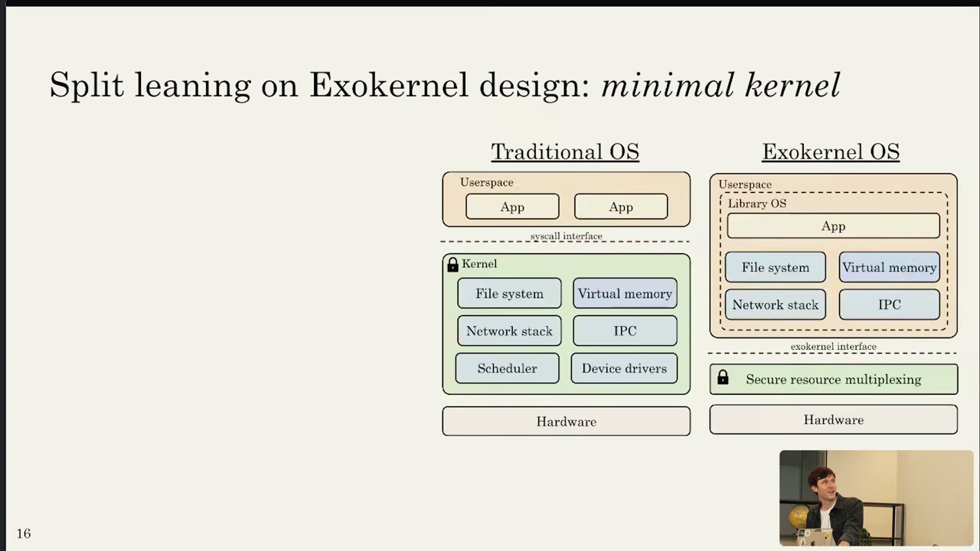Image resolution: width=980 pixels, height=551 pixels.
Task: Click the Hardware box under Exokernel OS
Action: [834, 419]
